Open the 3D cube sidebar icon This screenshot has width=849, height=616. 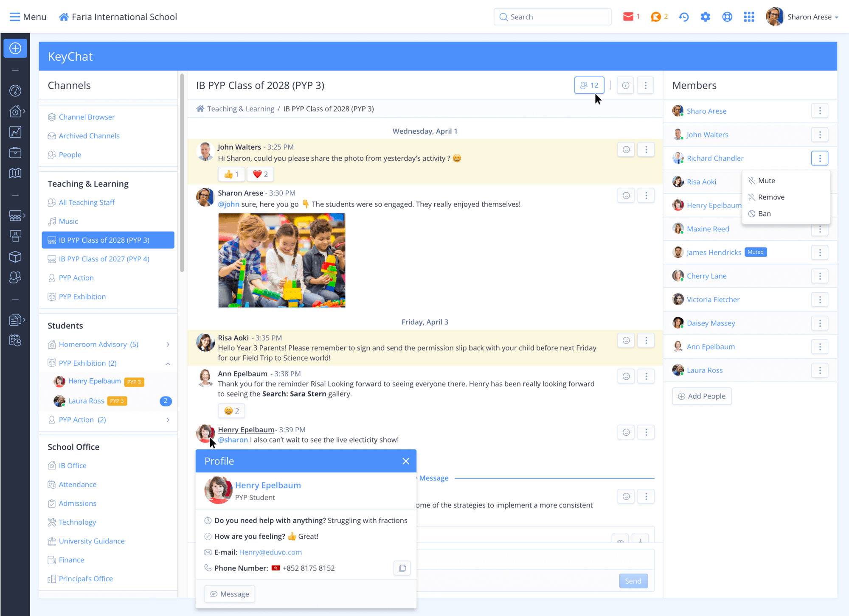[15, 257]
